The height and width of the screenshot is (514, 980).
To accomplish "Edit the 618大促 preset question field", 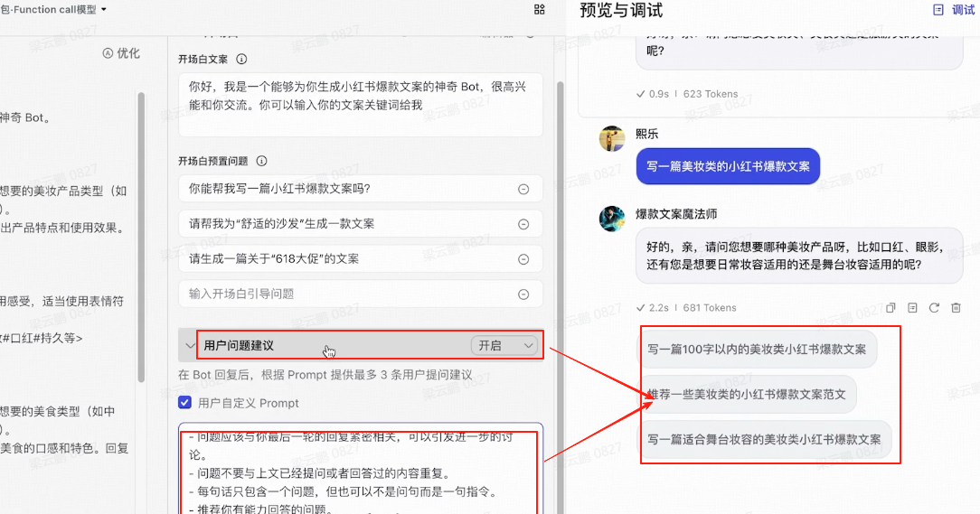I will pyautogui.click(x=361, y=258).
